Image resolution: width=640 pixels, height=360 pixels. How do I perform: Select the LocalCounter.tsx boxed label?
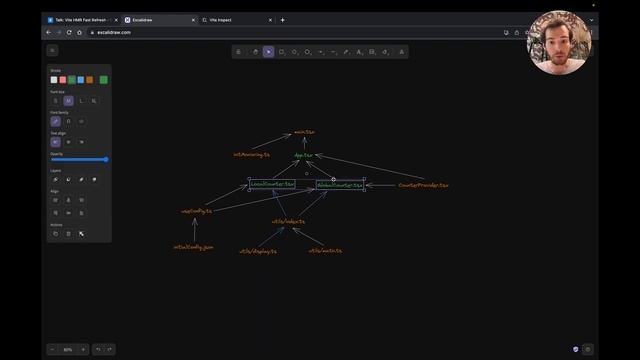272,184
